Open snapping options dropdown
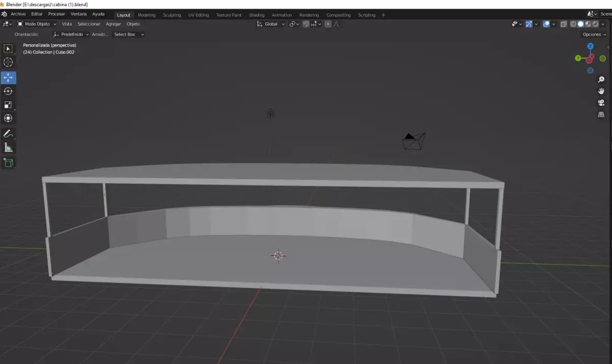The height and width of the screenshot is (364, 612). coord(316,24)
